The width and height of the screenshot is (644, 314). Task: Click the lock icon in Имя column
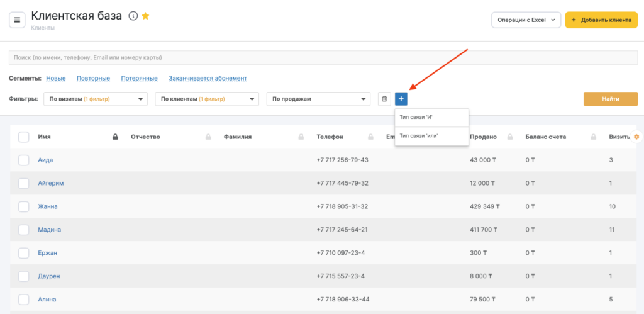(115, 137)
